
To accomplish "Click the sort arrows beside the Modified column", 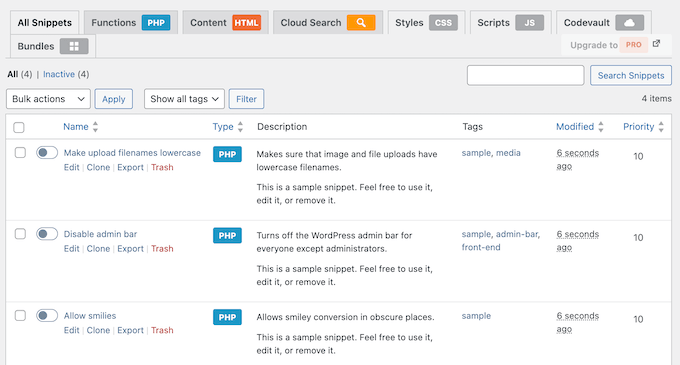I will [601, 127].
